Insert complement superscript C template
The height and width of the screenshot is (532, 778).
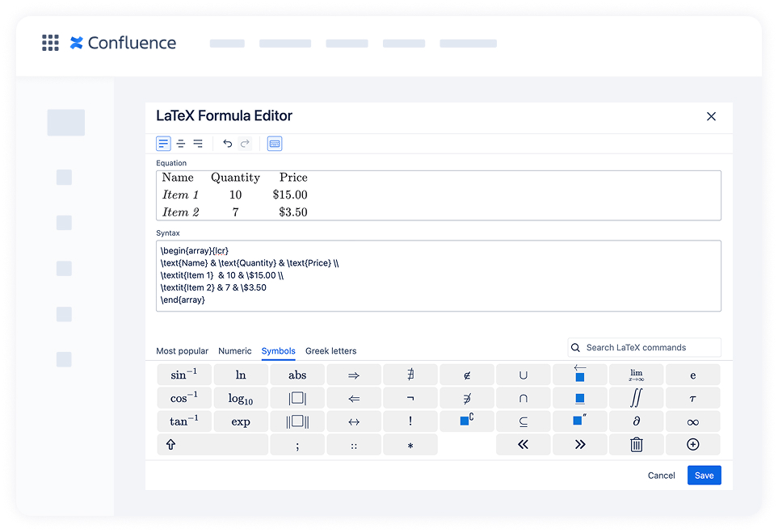pos(467,421)
